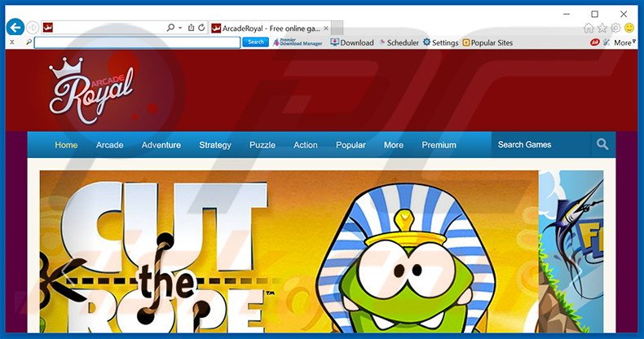Viewport: 644px width, 339px height.
Task: Click Download in the toolbar
Action: (x=352, y=42)
